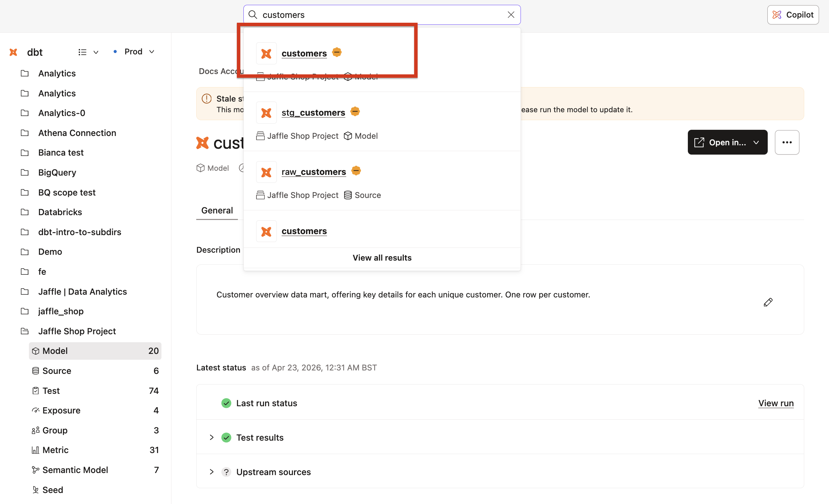The width and height of the screenshot is (829, 504).
Task: Click the health badge beside first customers result
Action: click(337, 52)
